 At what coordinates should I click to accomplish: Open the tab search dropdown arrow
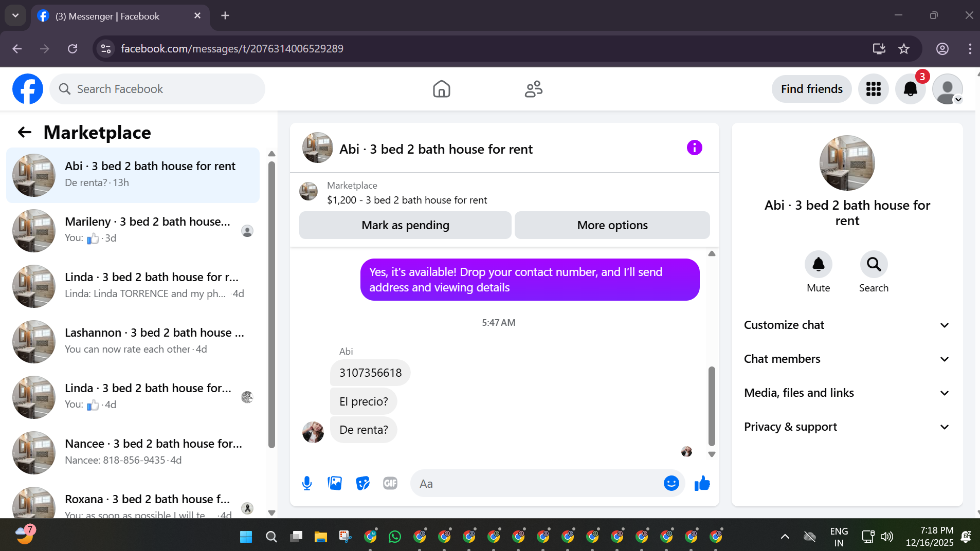coord(15,16)
